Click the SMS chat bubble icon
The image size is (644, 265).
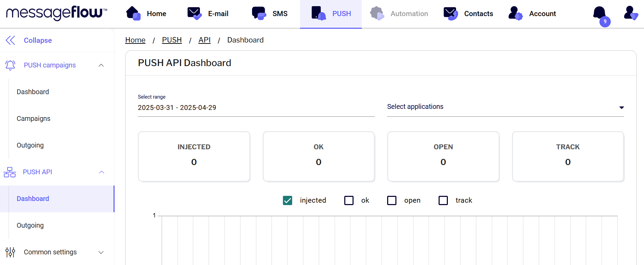coord(259,13)
